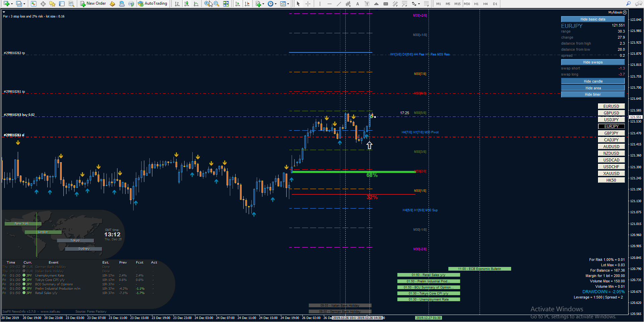Expand the Periods clock dropdown

tap(276, 4)
